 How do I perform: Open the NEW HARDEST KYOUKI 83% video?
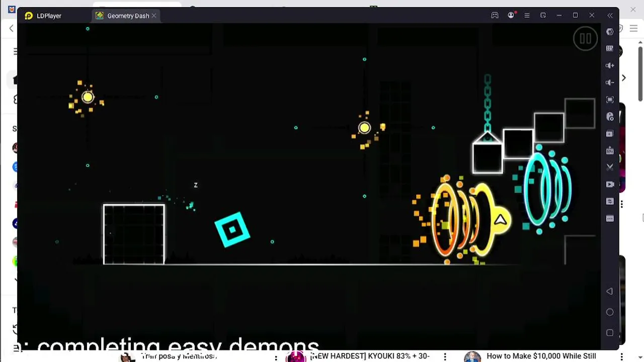pyautogui.click(x=370, y=356)
